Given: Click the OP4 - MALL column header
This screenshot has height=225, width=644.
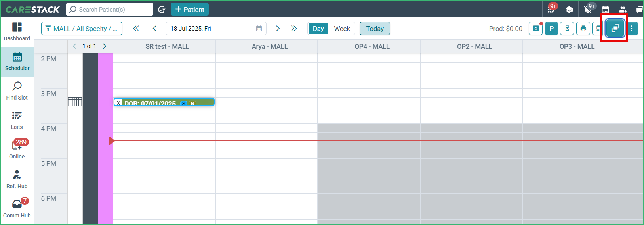Looking at the screenshot, I should click(372, 46).
